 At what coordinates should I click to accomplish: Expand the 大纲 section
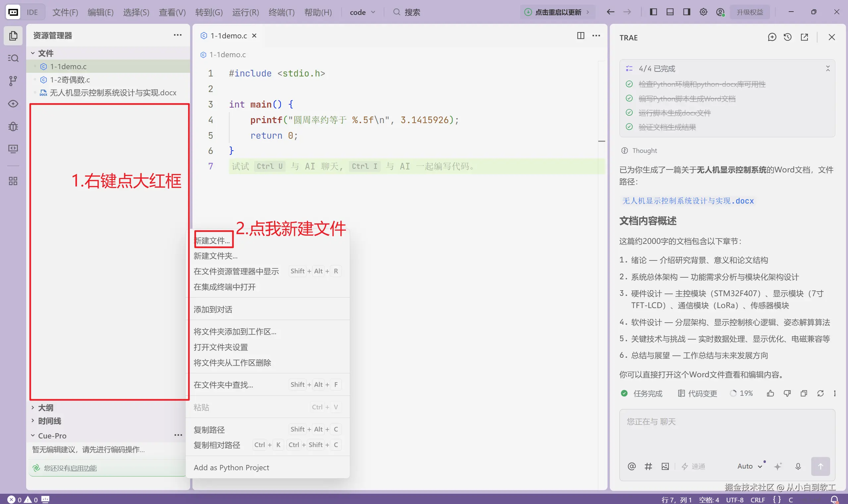click(33, 408)
